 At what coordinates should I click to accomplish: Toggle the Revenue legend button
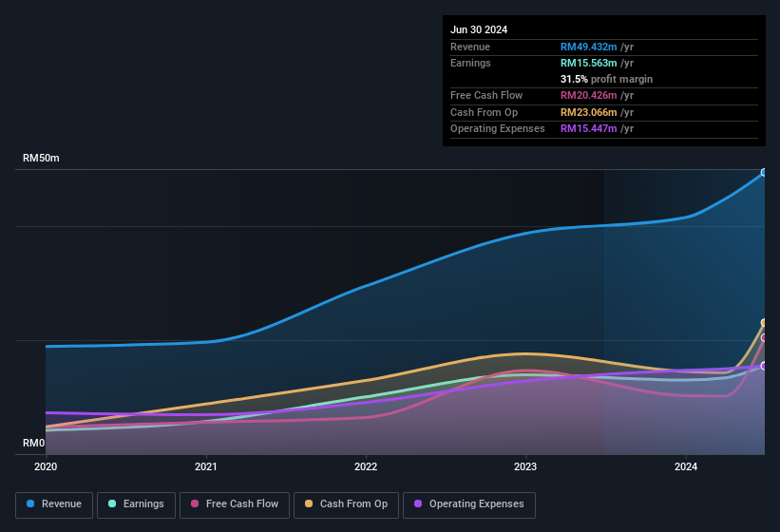click(x=54, y=504)
